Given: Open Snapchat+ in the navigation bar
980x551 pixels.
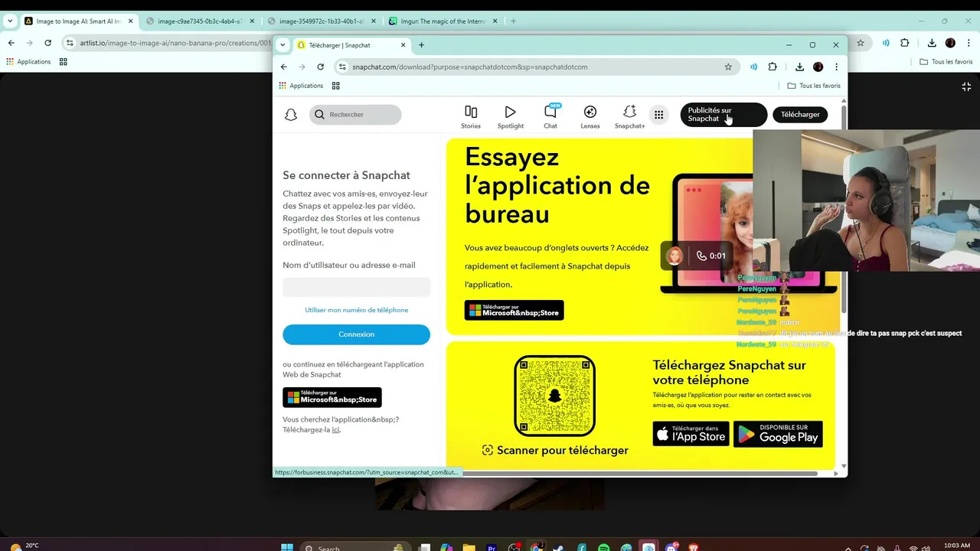Looking at the screenshot, I should [x=629, y=117].
